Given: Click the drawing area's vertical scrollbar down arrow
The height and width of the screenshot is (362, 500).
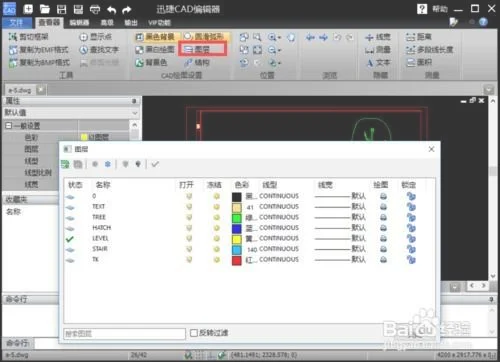Looking at the screenshot, I should click(493, 276).
